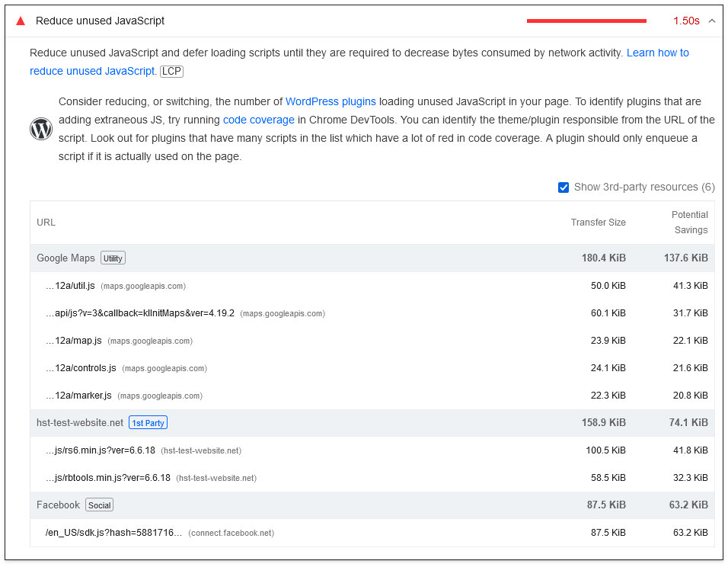The width and height of the screenshot is (728, 564).
Task: Click the Utility category badge
Action: [x=113, y=258]
